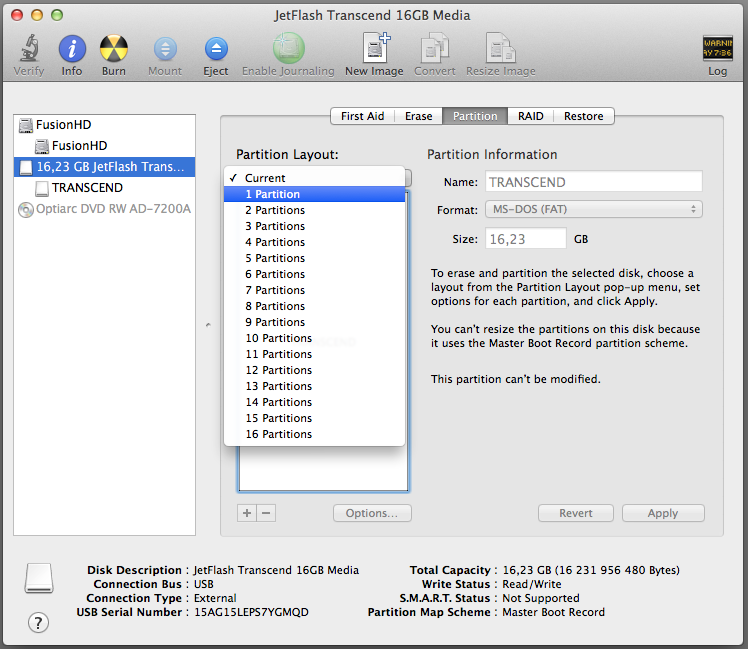The height and width of the screenshot is (649, 748).
Task: Select Optiarc DVD RW AD-7200A drive
Action: click(x=104, y=209)
